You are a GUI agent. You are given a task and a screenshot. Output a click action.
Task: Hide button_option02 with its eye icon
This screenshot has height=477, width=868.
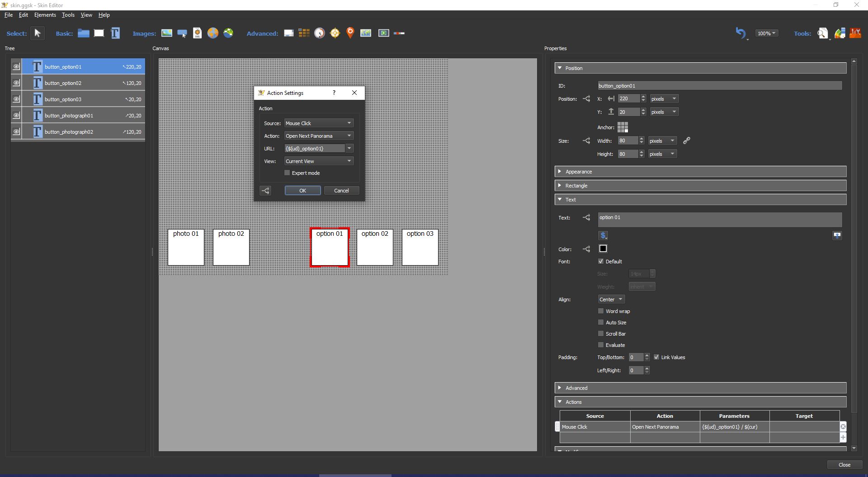tap(16, 83)
